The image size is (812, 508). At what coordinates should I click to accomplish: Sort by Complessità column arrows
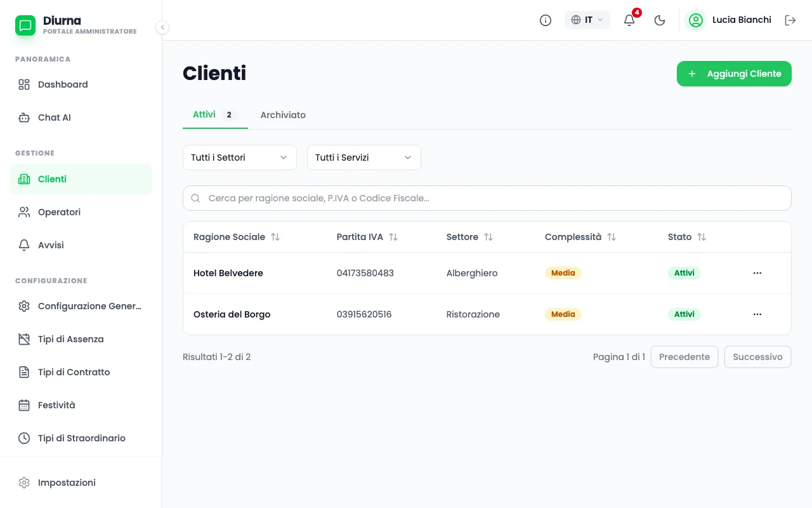click(x=612, y=237)
